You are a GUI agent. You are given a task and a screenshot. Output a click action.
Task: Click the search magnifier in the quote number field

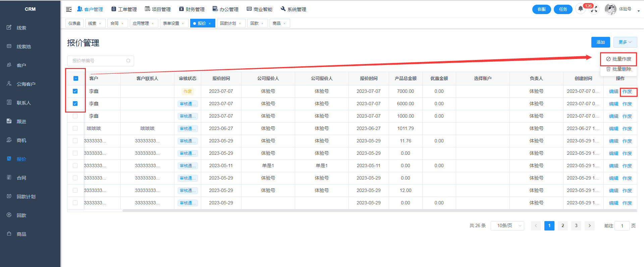click(128, 61)
